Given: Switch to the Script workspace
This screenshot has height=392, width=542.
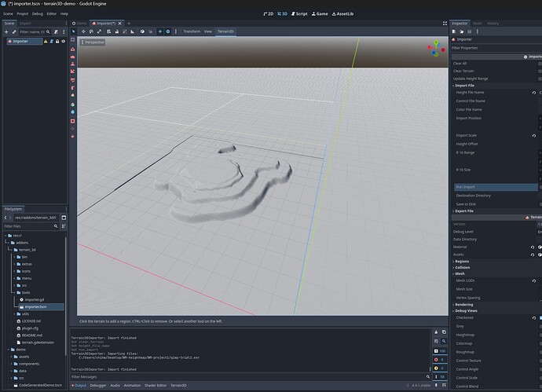Looking at the screenshot, I should (x=299, y=14).
